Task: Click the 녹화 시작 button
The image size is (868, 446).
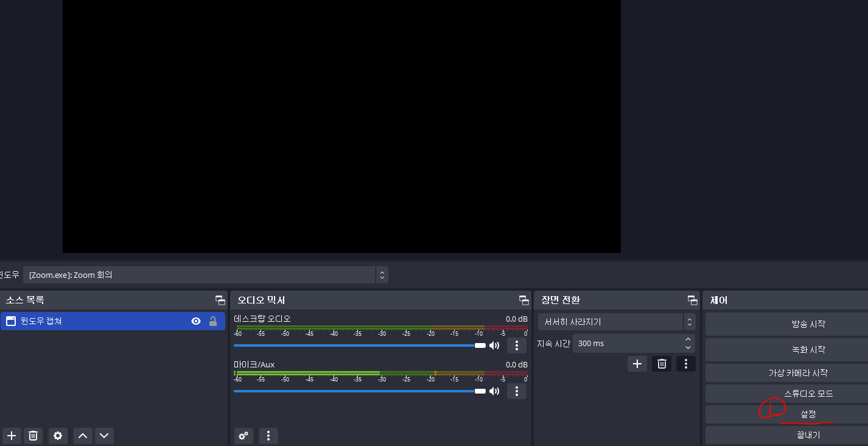Action: (x=808, y=350)
